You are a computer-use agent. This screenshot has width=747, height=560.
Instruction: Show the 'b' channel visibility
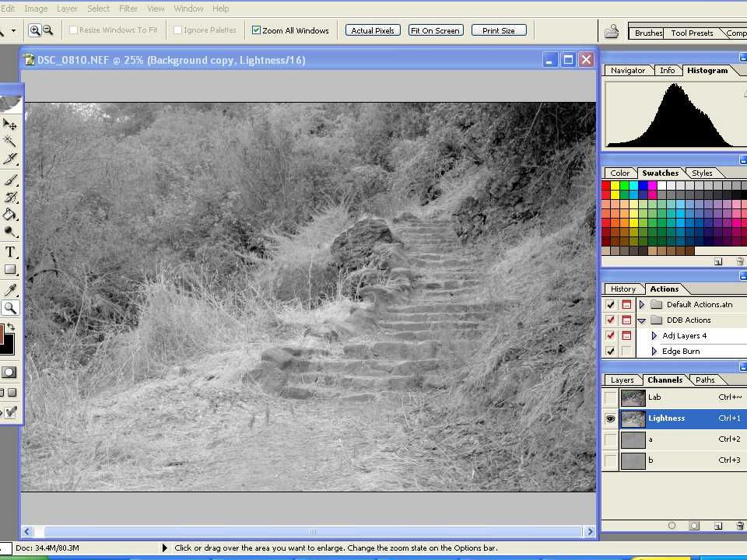610,460
